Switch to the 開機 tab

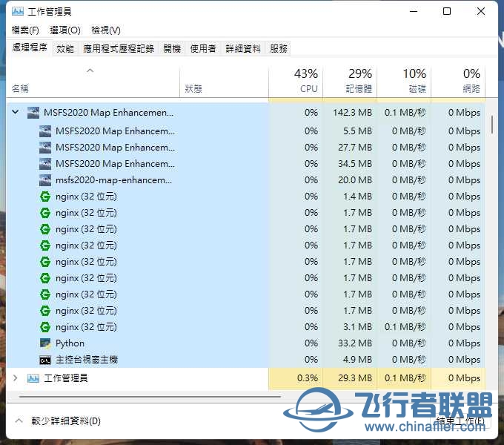172,48
